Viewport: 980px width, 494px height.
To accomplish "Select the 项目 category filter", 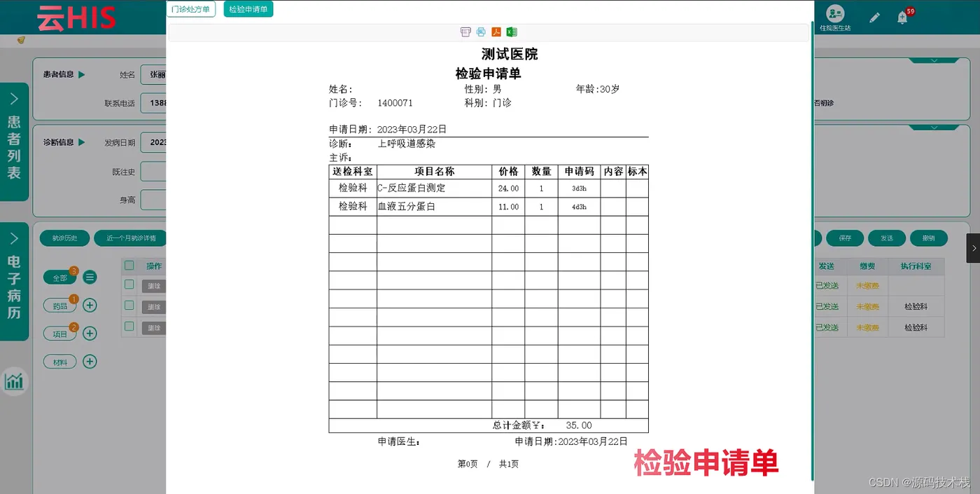I will (59, 334).
